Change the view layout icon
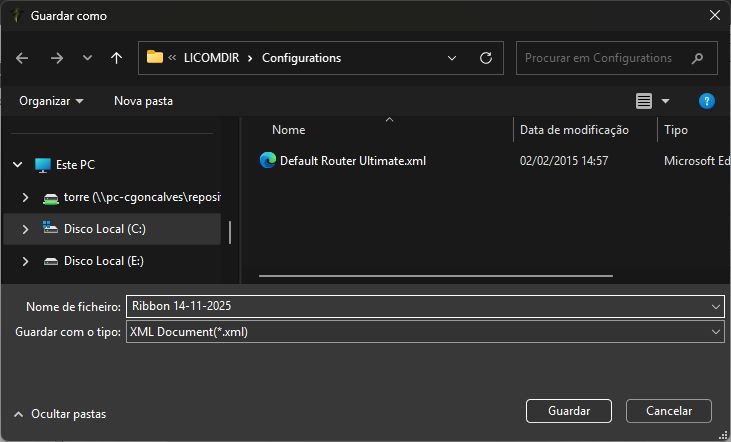 coord(644,101)
